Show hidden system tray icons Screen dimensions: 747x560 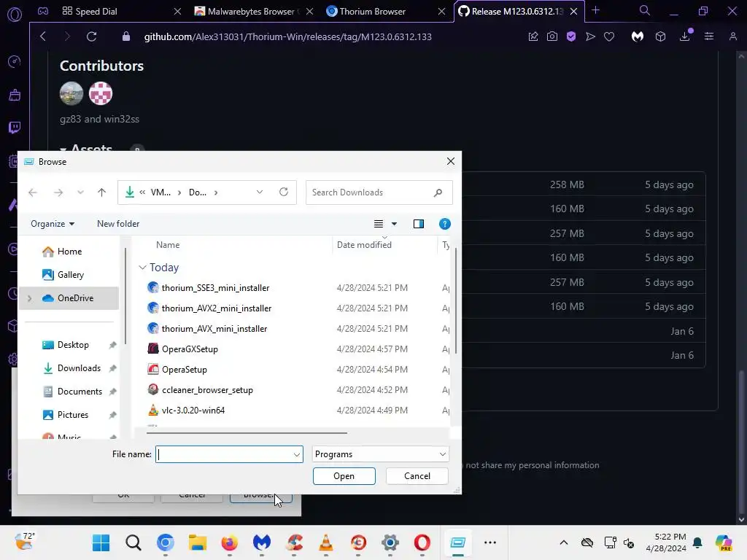564,542
